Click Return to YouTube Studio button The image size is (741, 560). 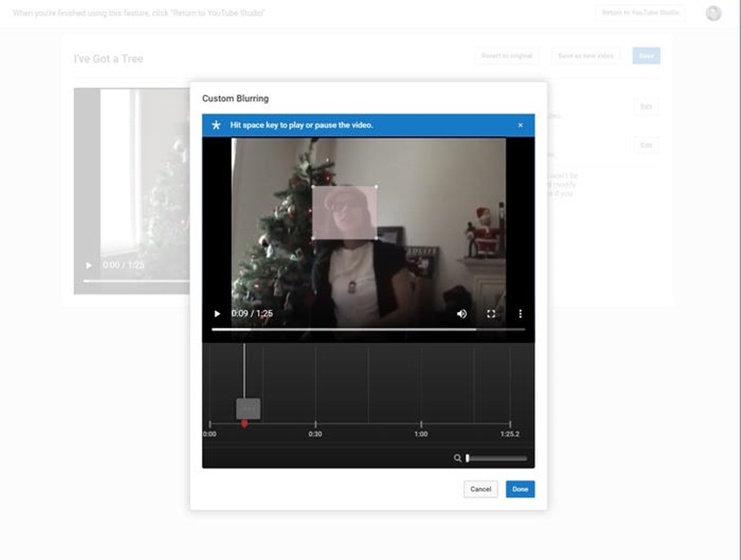[x=640, y=13]
